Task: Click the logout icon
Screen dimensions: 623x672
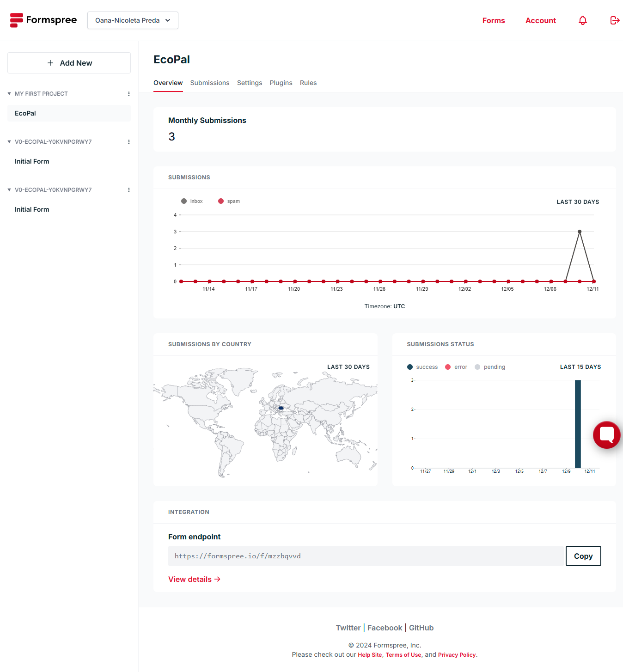Action: pos(615,20)
